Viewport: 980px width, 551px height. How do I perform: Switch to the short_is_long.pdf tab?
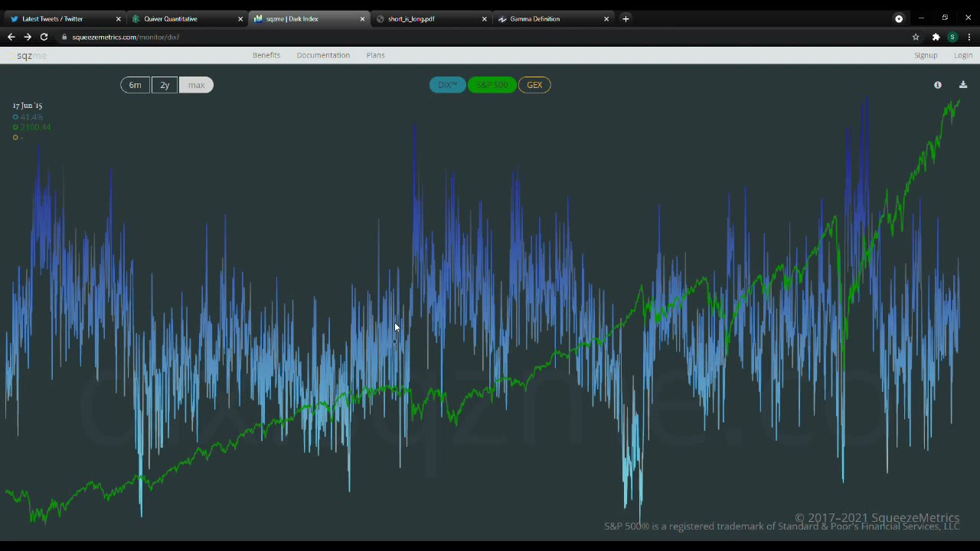(431, 19)
